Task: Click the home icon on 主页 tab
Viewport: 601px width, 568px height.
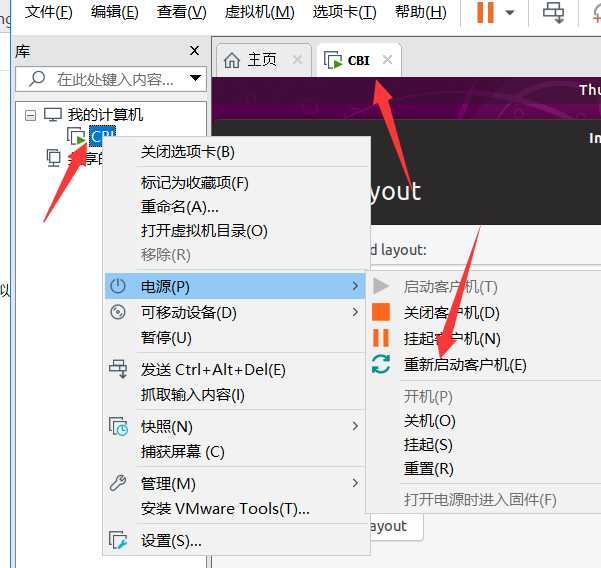Action: point(232,60)
